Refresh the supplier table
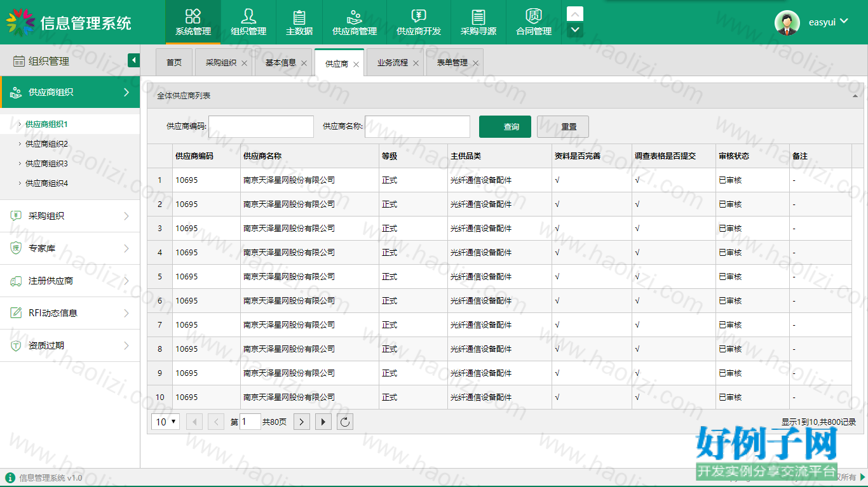Screen dimensions: 868x487 tap(345, 422)
